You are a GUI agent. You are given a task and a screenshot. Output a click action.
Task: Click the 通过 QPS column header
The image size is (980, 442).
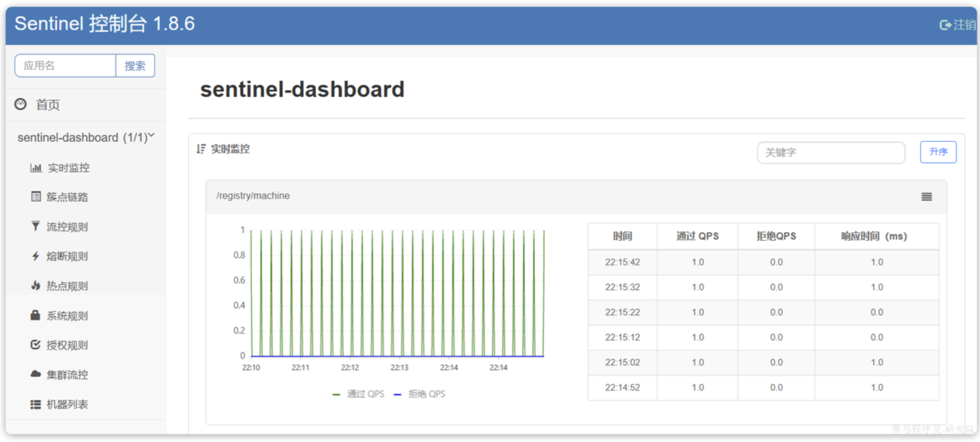pos(698,236)
